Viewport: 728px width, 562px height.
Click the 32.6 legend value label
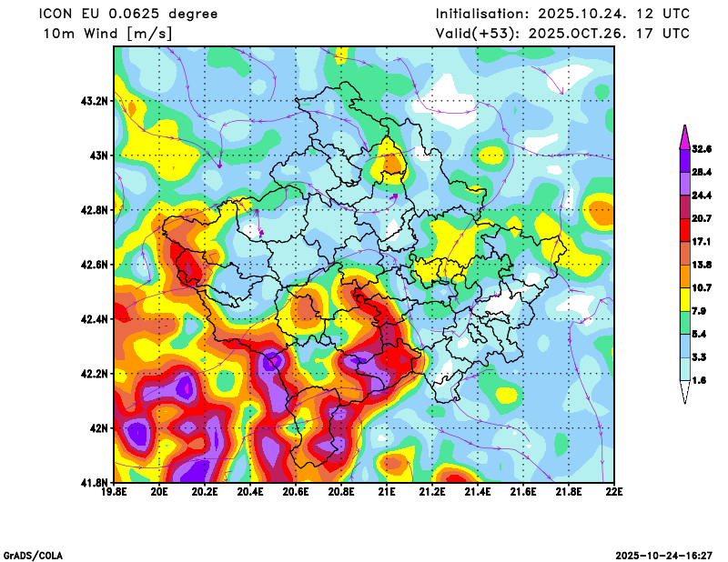702,149
